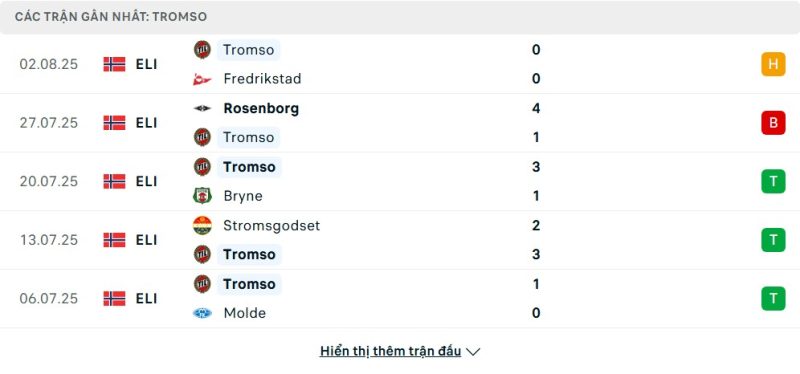The image size is (800, 374).
Task: Click the Molde blue club logo
Action: [202, 313]
